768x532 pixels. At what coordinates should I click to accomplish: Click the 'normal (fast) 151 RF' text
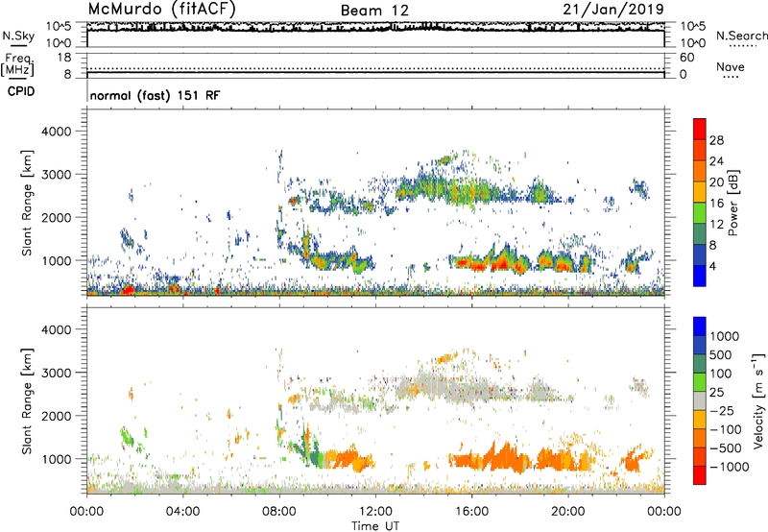(x=155, y=95)
